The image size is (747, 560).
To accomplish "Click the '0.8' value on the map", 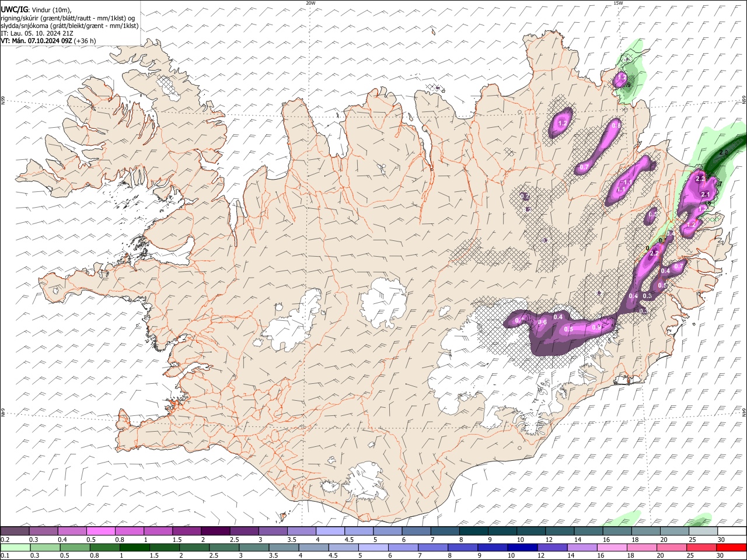I will [616, 125].
